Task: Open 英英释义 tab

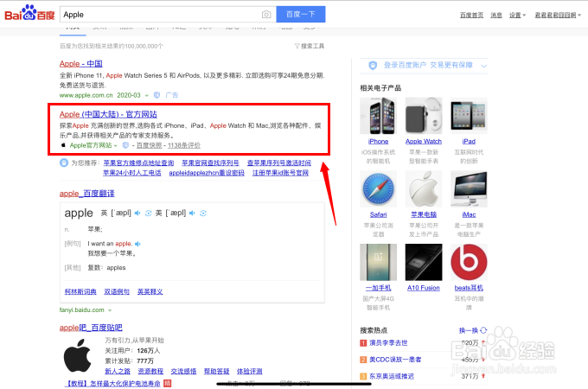Action: (150, 291)
